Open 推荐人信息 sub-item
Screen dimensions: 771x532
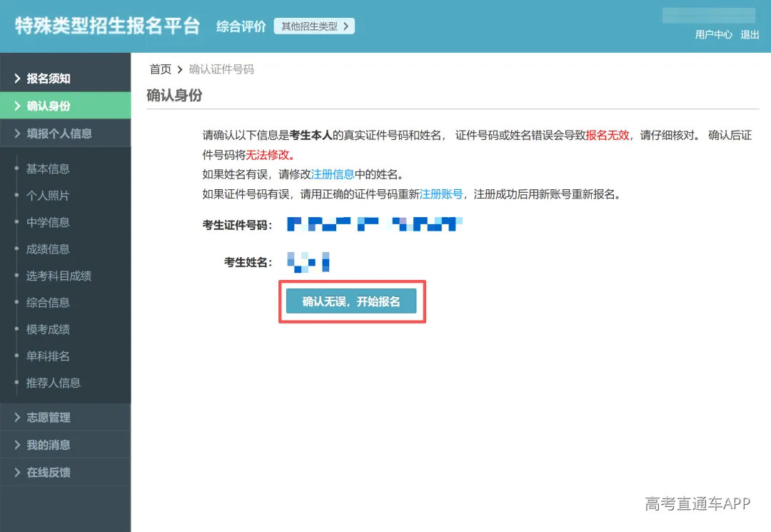pos(53,383)
